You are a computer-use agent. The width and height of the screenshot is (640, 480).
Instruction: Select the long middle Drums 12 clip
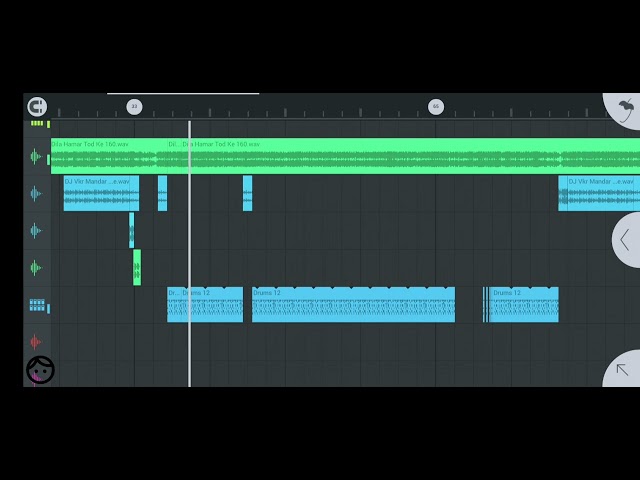353,304
